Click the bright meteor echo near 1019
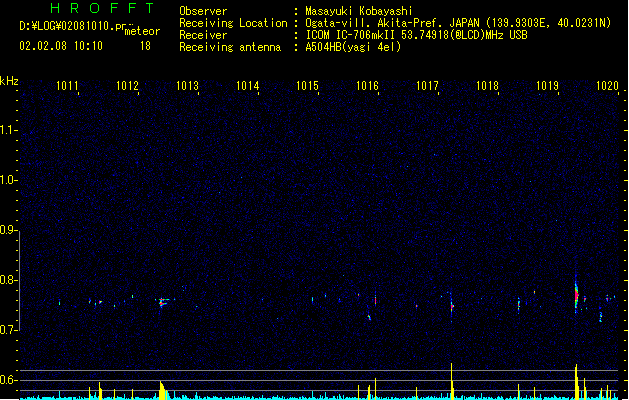 (x=576, y=294)
